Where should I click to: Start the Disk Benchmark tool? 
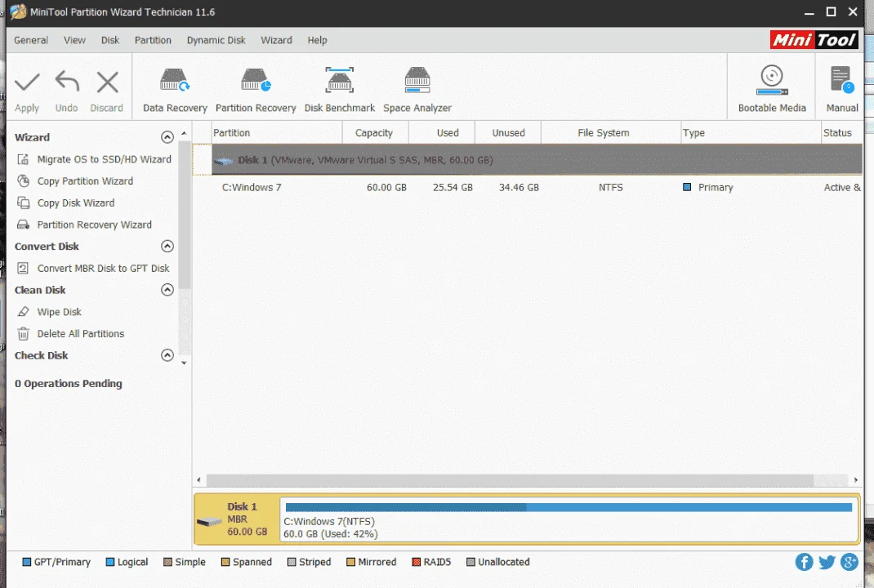(x=340, y=89)
